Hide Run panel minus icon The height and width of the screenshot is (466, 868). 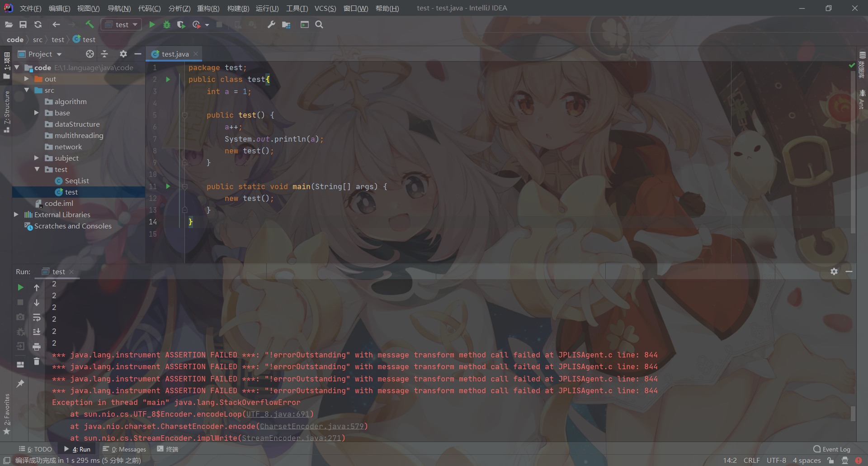coord(849,271)
